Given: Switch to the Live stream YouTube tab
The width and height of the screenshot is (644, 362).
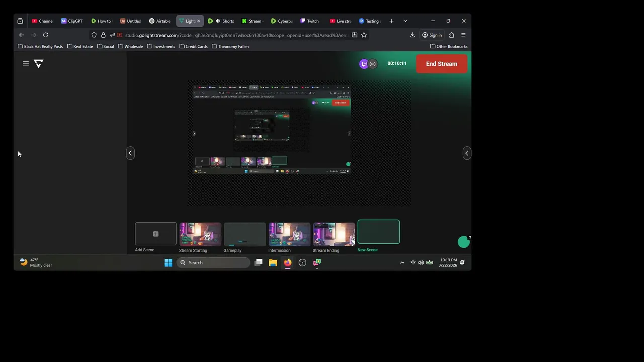Looking at the screenshot, I should tap(340, 21).
